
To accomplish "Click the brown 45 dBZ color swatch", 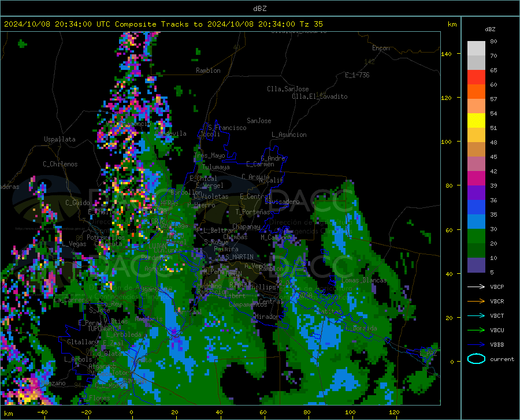I will coord(476,150).
